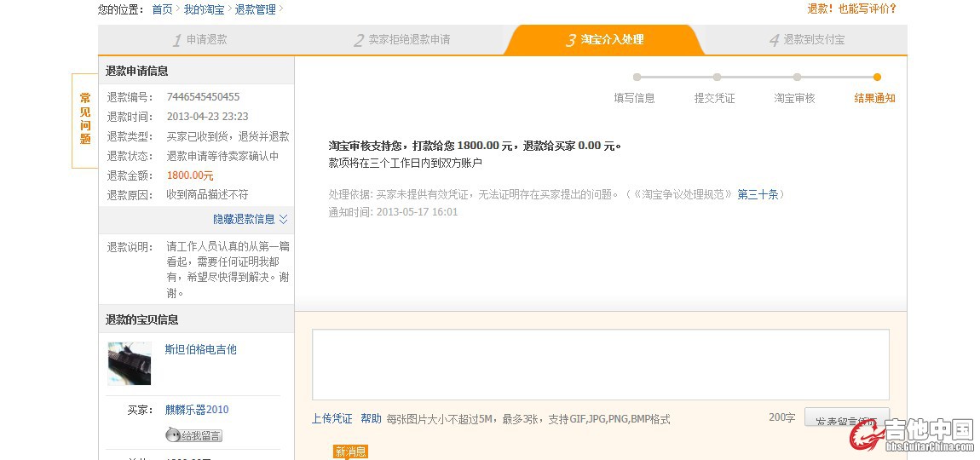Click the 发表留言 submit button
The image size is (980, 460).
point(847,417)
